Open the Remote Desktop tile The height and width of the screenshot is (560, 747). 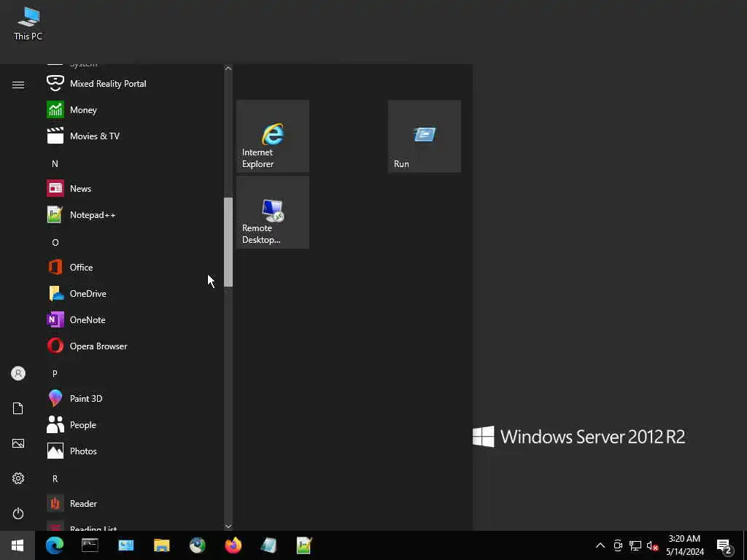pos(273,212)
